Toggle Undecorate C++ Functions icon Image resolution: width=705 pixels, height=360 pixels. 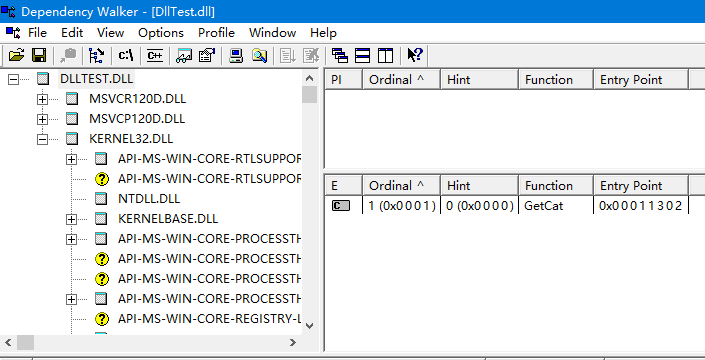point(155,56)
